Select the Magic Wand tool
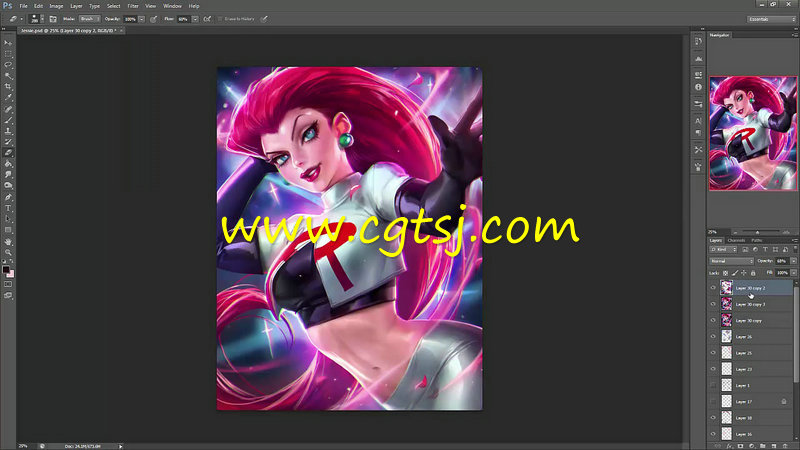Image resolution: width=800 pixels, height=450 pixels. coord(8,76)
